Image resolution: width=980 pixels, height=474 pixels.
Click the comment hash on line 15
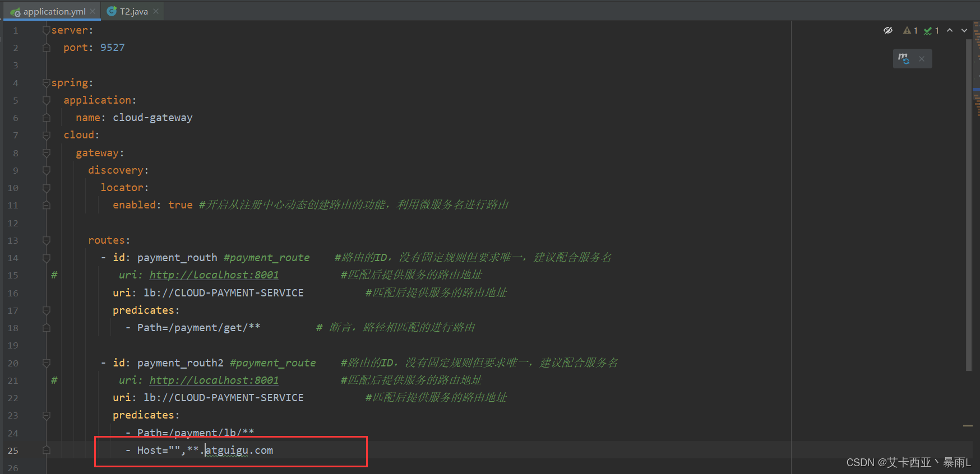54,275
